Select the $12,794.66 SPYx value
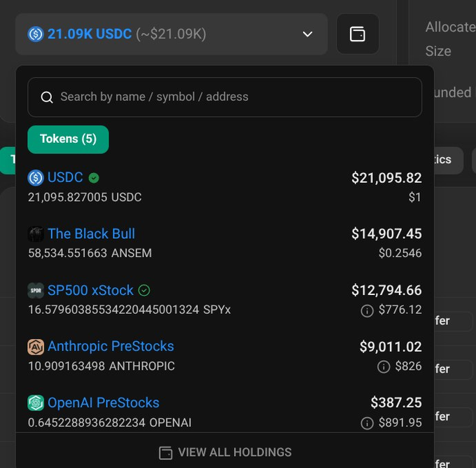 click(386, 290)
